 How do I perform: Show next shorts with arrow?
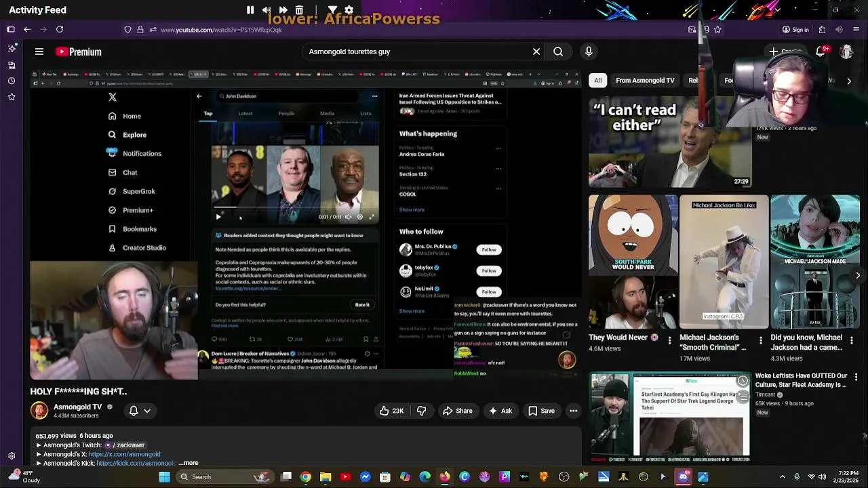point(858,275)
